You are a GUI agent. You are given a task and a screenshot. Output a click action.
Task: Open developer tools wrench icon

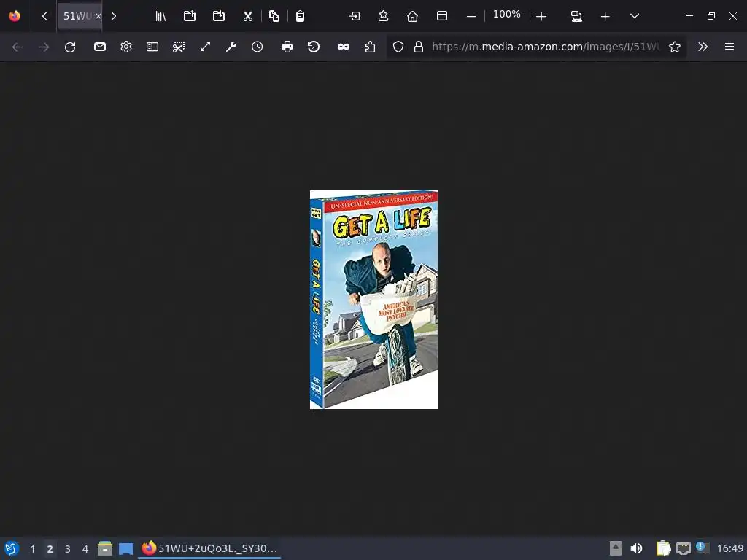pos(231,47)
